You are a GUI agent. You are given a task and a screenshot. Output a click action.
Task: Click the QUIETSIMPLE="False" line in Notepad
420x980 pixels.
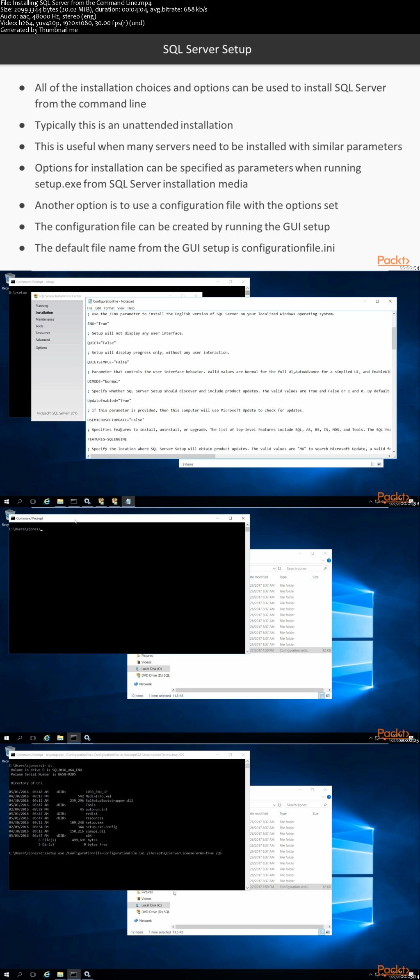pyautogui.click(x=108, y=362)
